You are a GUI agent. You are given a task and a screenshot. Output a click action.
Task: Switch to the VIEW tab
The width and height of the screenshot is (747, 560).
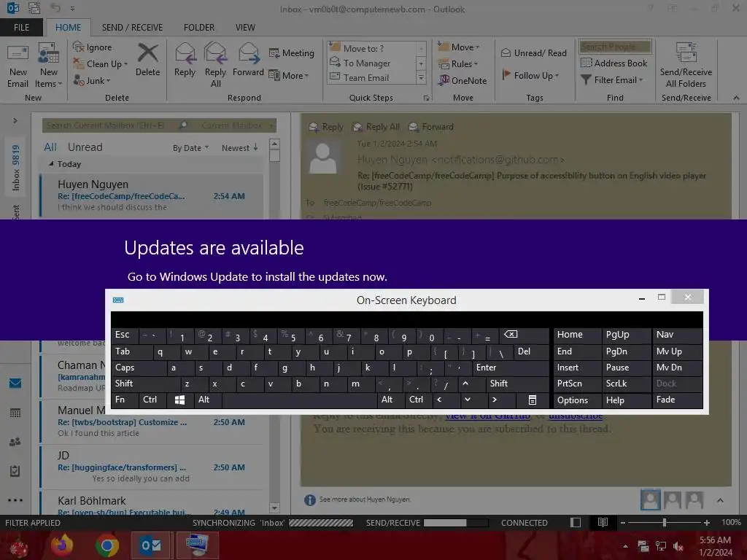(x=245, y=28)
